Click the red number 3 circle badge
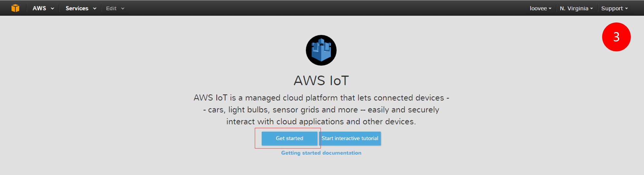Screen dimensions: 644x175 616,37
